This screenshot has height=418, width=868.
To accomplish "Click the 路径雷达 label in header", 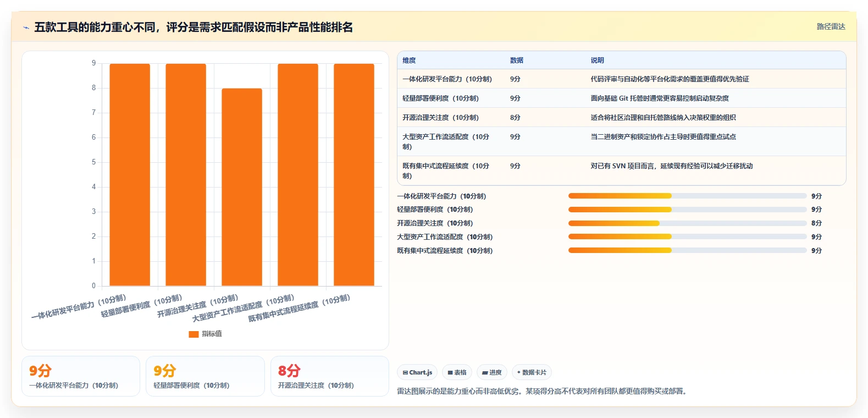I will pyautogui.click(x=831, y=26).
